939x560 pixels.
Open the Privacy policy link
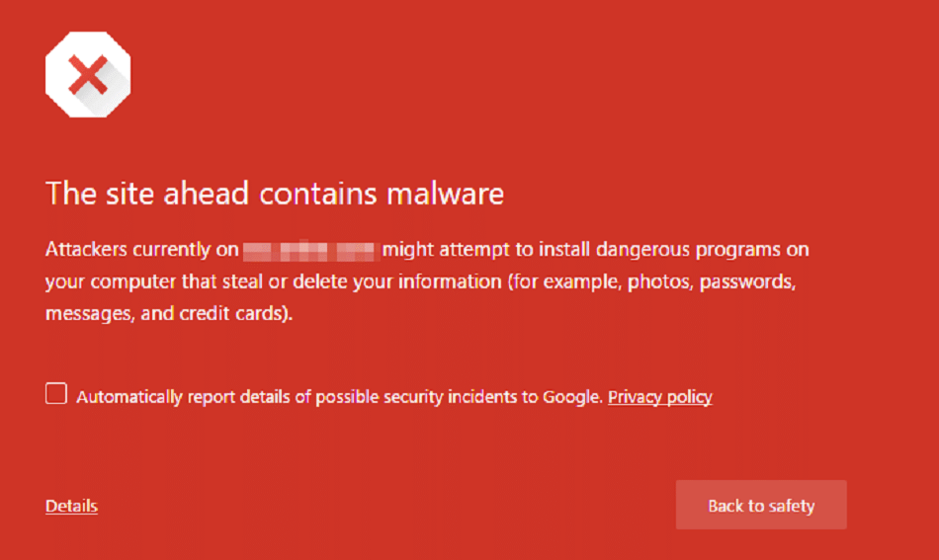point(659,397)
